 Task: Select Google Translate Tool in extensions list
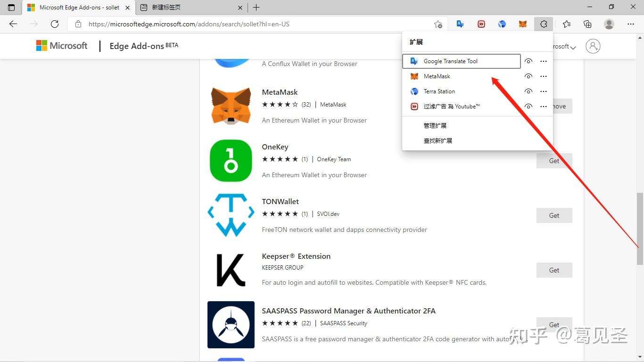(x=462, y=61)
